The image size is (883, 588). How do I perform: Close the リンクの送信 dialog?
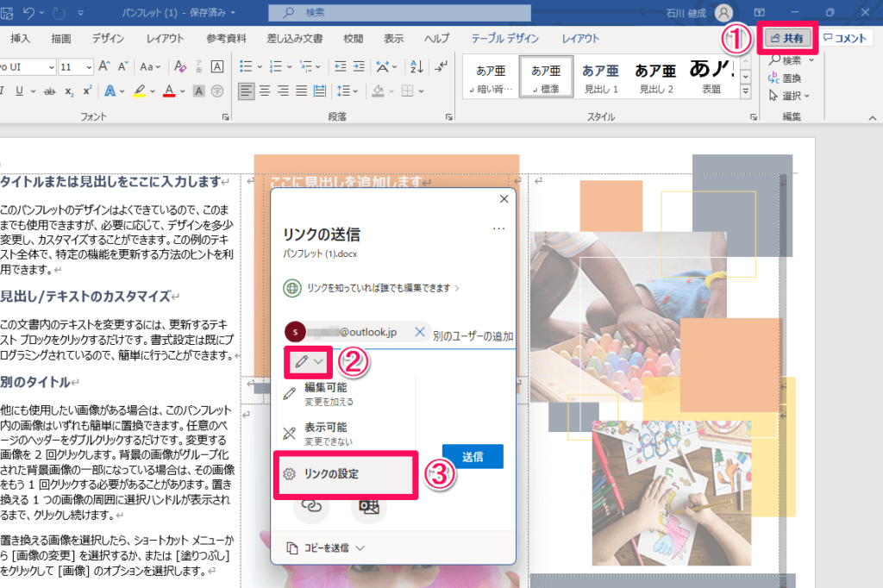[504, 199]
